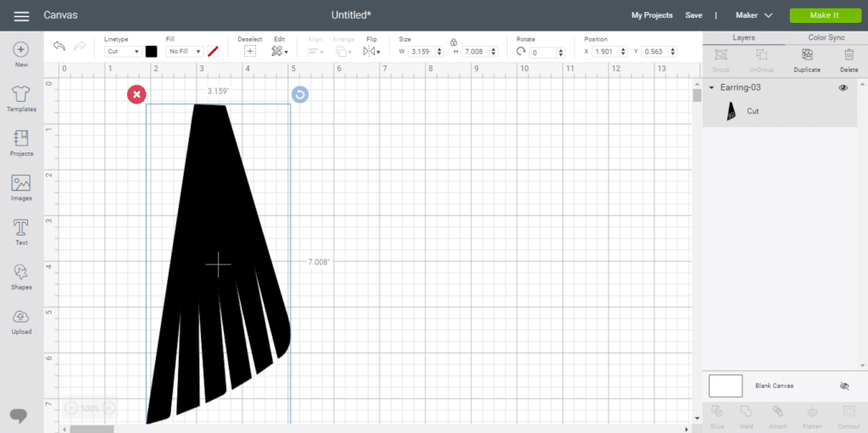Open the hamburger menu

(x=21, y=16)
